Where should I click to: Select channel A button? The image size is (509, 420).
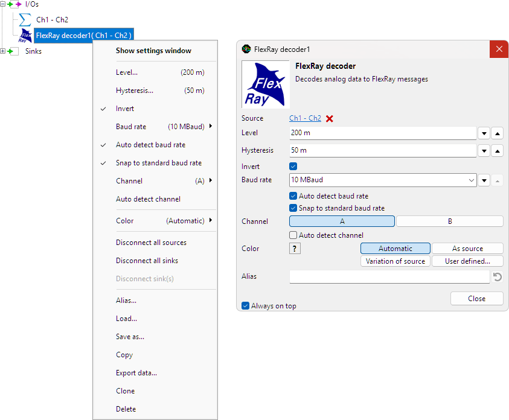pyautogui.click(x=342, y=221)
